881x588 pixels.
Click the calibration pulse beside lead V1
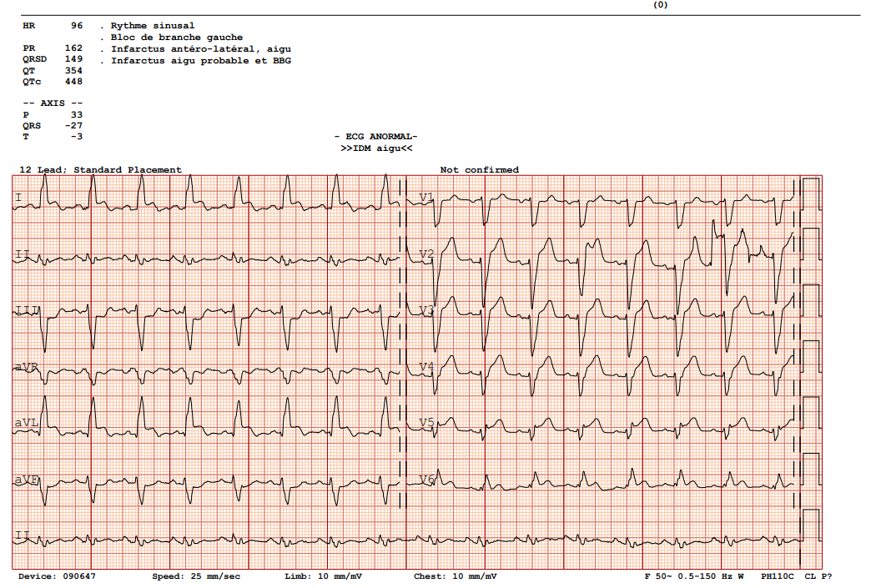(810, 195)
